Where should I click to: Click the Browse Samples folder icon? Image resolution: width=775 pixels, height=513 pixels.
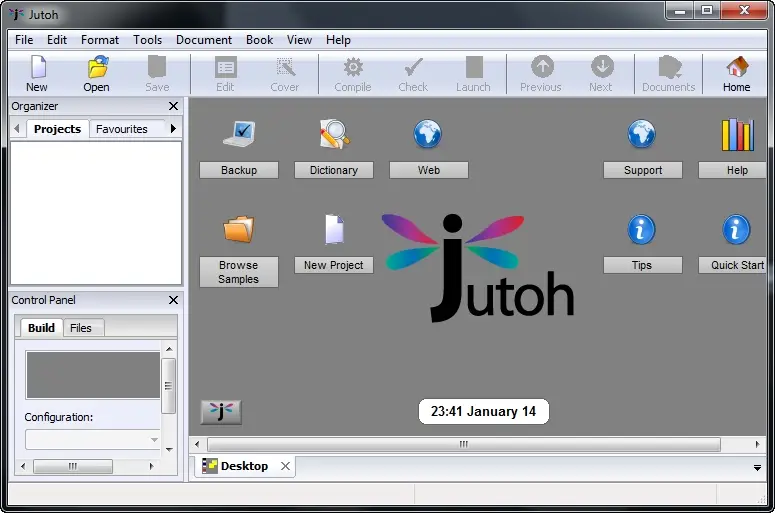pos(239,229)
